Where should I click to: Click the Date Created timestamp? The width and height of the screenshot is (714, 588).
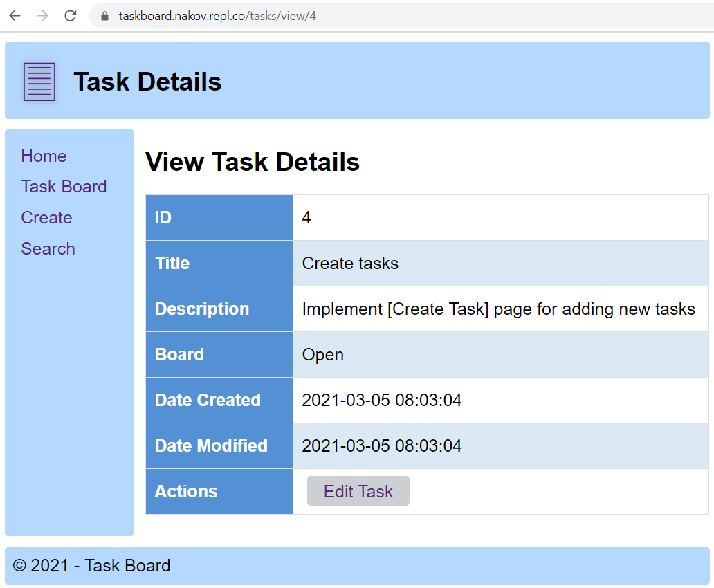click(381, 400)
